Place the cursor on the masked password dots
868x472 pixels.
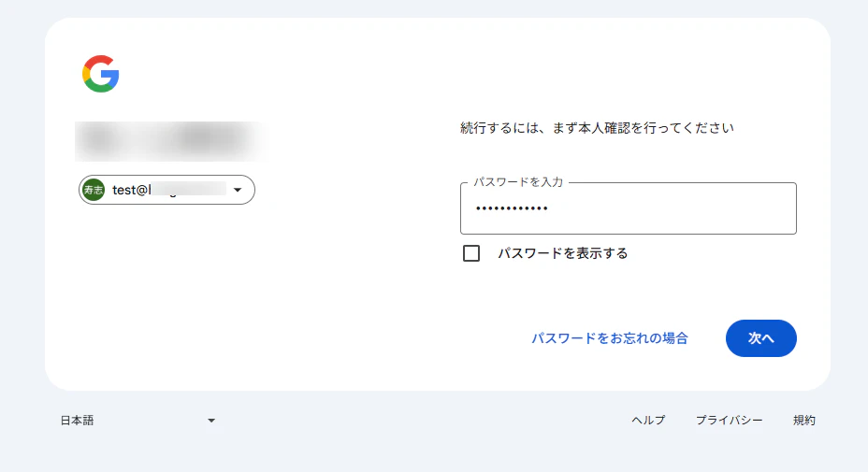click(512, 208)
